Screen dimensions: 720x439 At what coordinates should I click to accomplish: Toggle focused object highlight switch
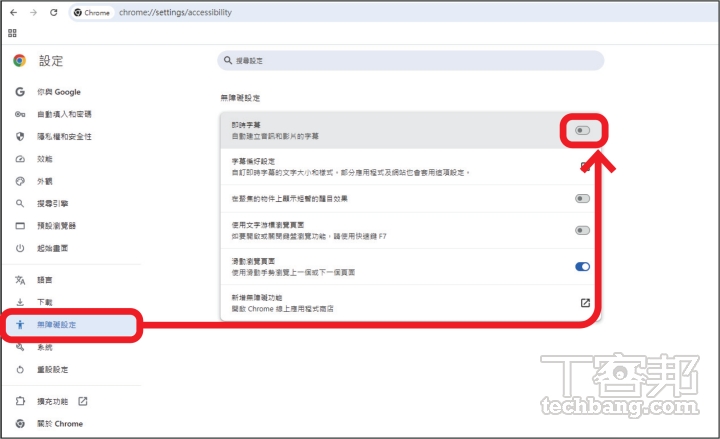coord(582,198)
